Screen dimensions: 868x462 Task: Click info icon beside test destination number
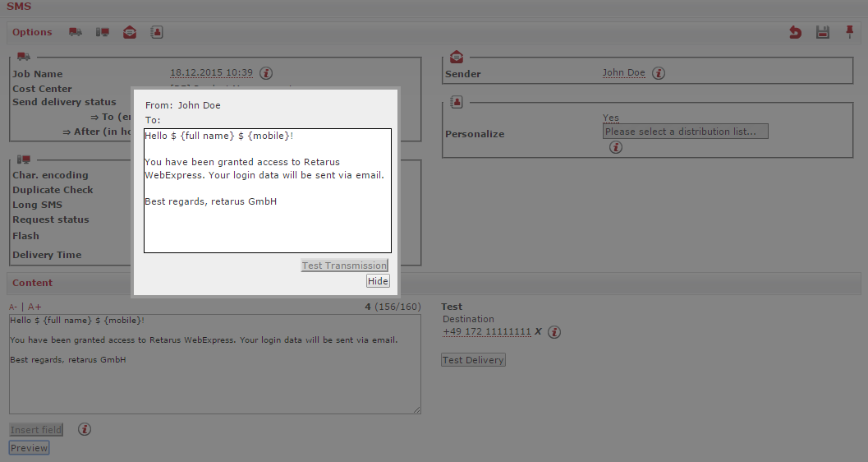[554, 332]
